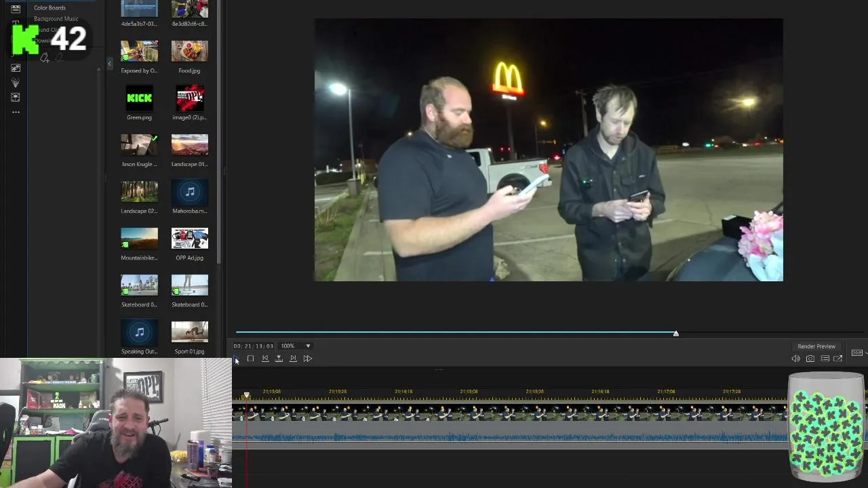
Task: Click the seek-by unit button
Action: tap(279, 359)
